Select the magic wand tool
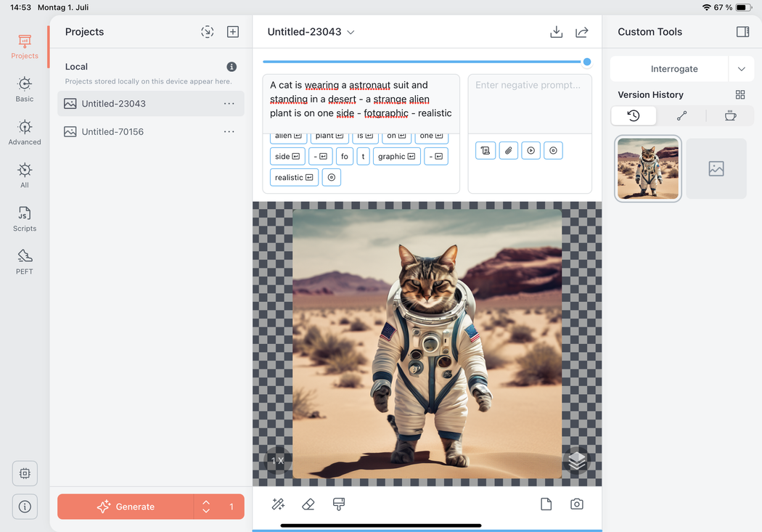 pos(278,504)
